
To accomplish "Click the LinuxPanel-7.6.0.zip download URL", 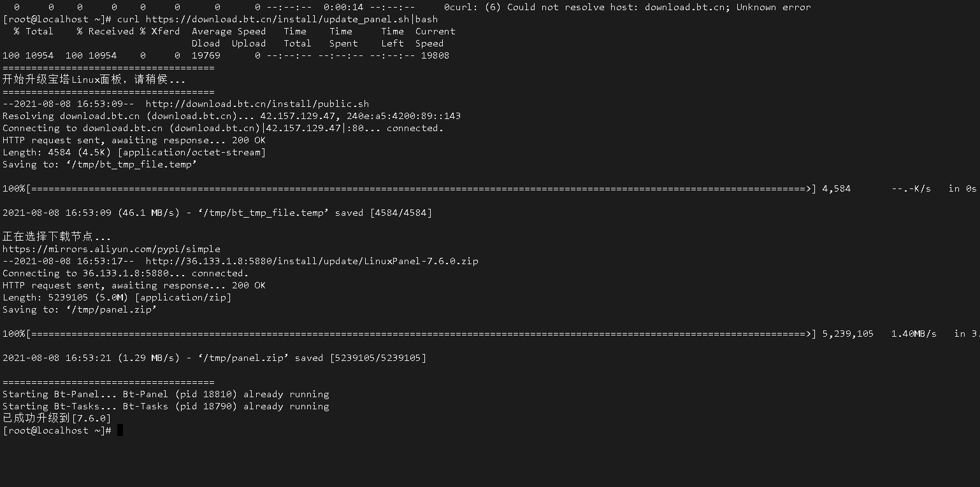I will pyautogui.click(x=312, y=261).
